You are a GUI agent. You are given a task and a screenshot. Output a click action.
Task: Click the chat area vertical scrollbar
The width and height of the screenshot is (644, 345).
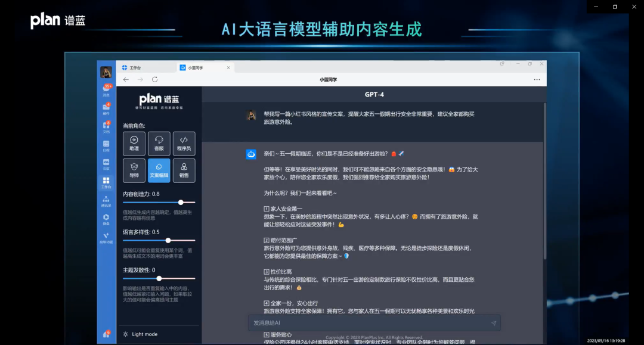(545, 181)
